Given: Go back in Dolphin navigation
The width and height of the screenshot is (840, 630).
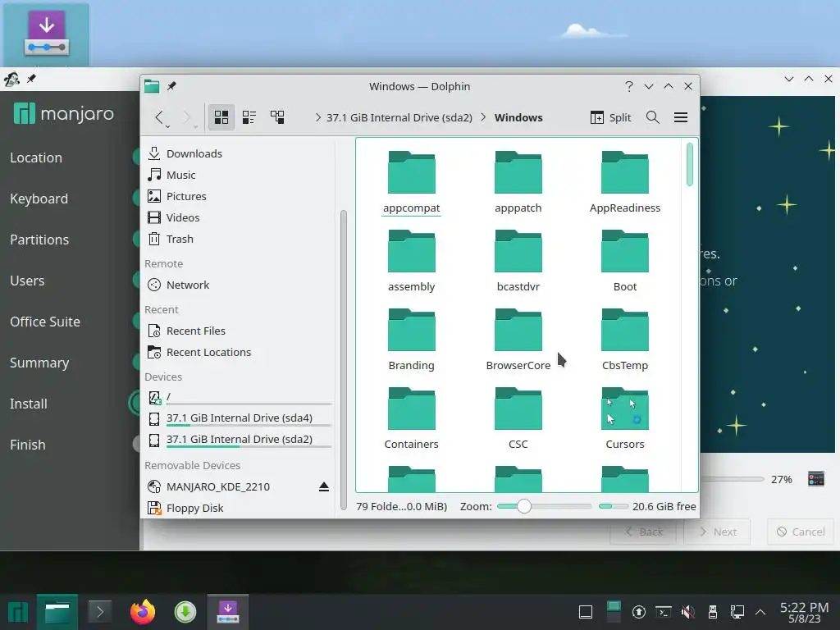Looking at the screenshot, I should tap(159, 117).
